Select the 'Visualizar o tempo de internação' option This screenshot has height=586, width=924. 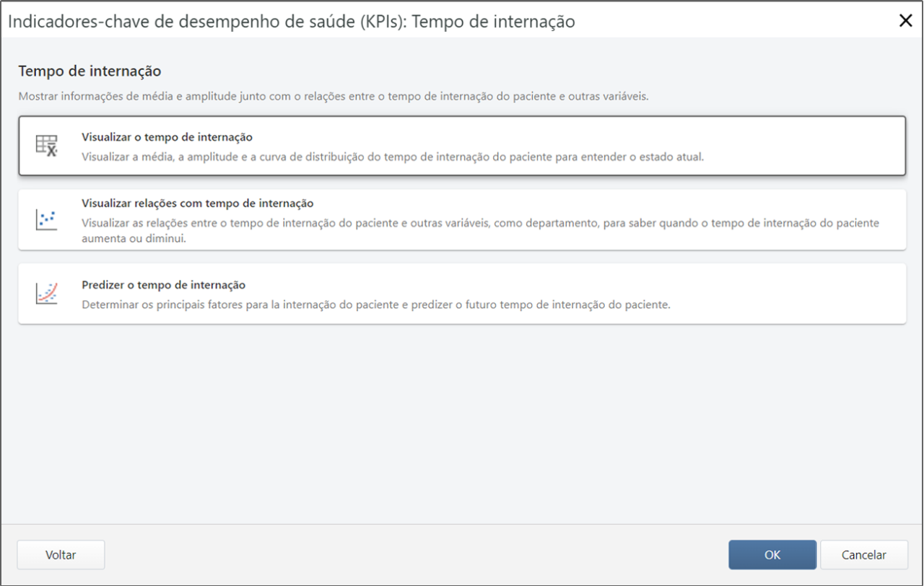tap(462, 144)
